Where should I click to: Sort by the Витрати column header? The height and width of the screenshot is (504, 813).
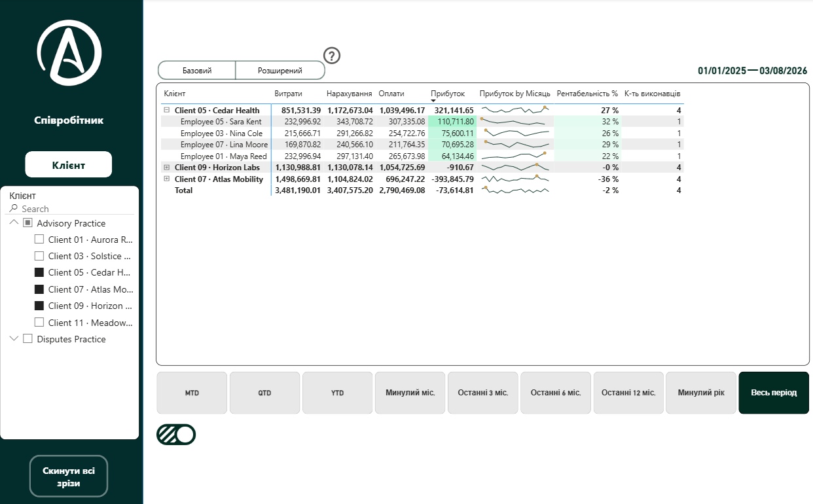pyautogui.click(x=288, y=94)
